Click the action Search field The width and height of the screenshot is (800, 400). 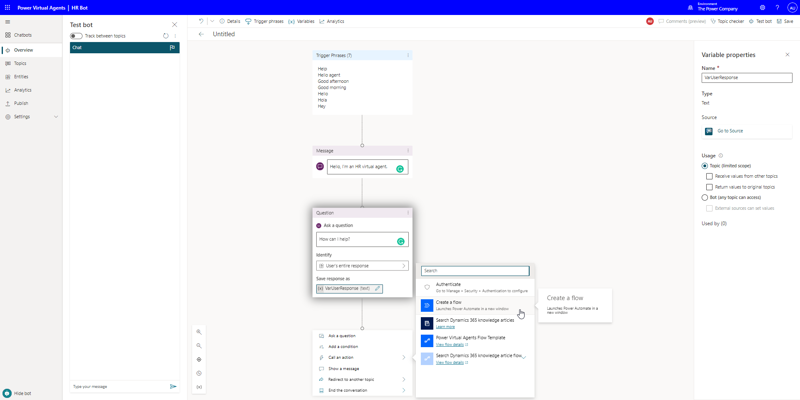coord(476,271)
